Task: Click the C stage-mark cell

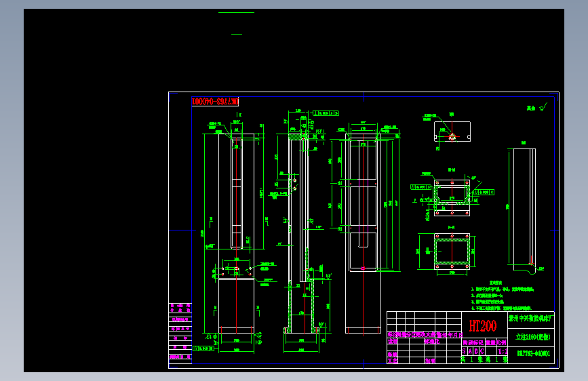Action: (482, 351)
